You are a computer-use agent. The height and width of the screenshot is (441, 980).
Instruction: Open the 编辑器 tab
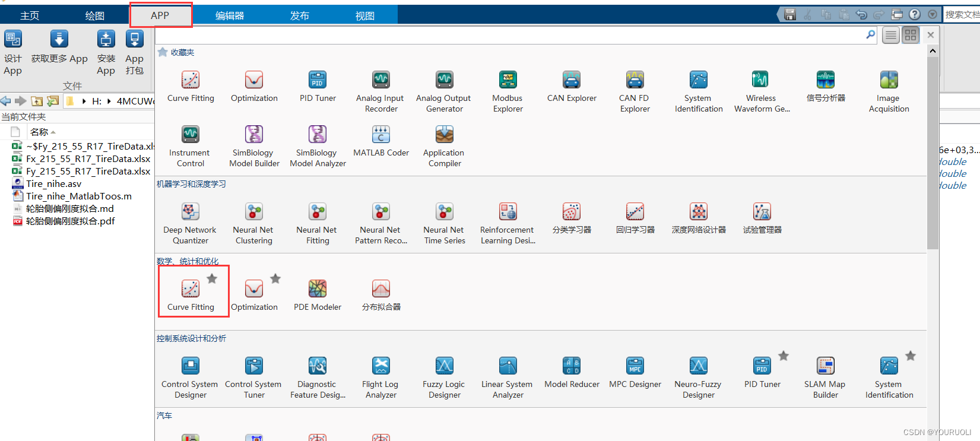(230, 15)
